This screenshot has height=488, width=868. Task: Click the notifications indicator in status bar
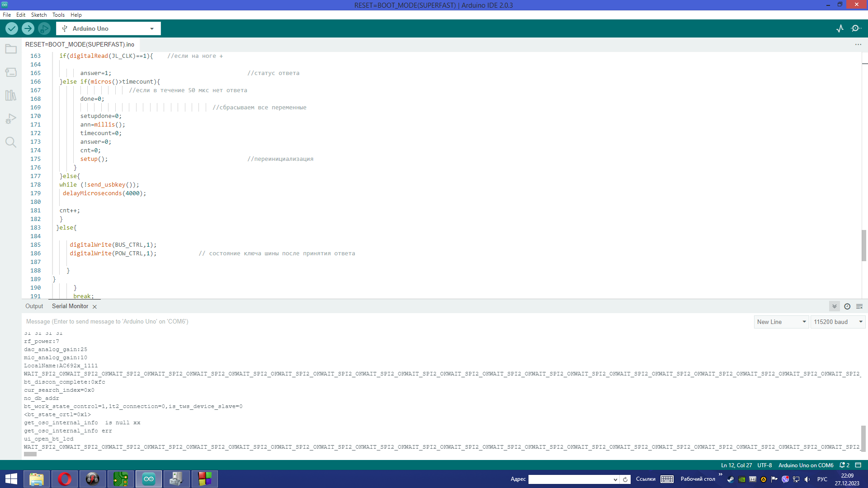tap(844, 465)
